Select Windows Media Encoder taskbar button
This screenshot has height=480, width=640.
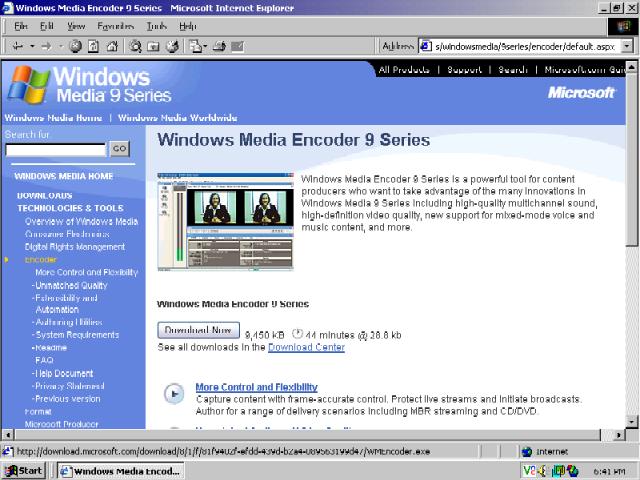120,471
